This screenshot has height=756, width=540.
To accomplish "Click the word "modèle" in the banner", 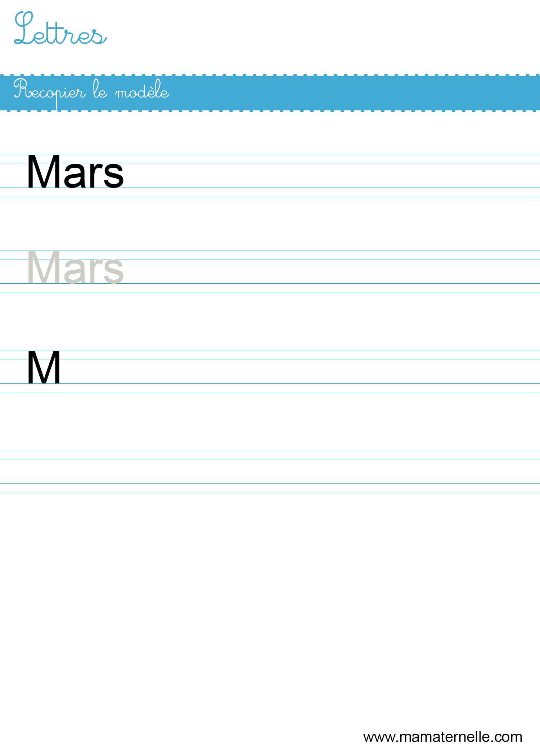I will click(142, 89).
